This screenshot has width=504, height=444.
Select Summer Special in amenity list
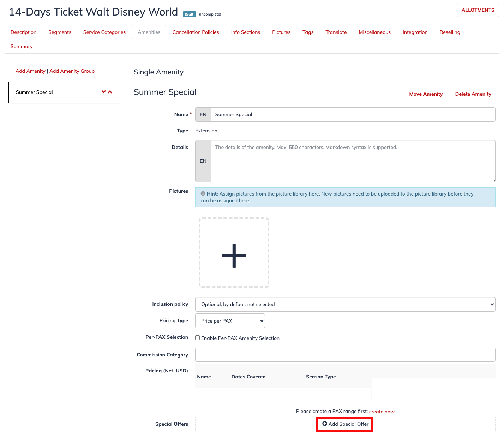pos(64,92)
